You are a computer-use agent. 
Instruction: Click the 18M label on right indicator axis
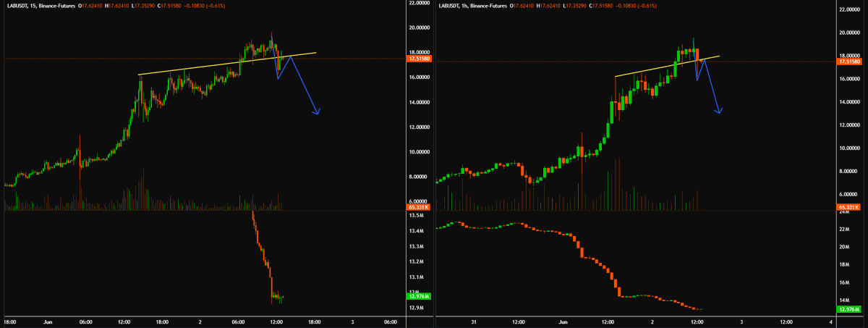tap(844, 264)
